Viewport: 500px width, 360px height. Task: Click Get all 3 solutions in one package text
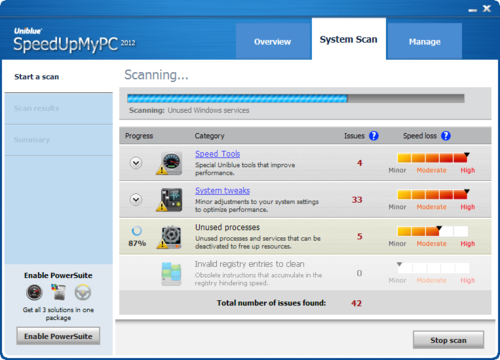(x=58, y=314)
